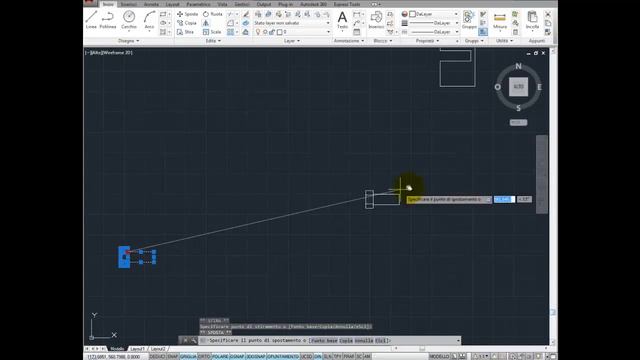
Task: Toggle OPUNTAMENTO tracking in status bar
Action: click(283, 357)
